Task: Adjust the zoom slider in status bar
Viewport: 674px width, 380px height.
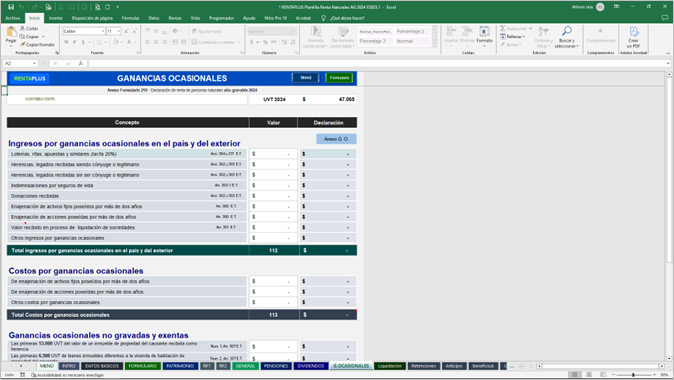Action: point(633,375)
